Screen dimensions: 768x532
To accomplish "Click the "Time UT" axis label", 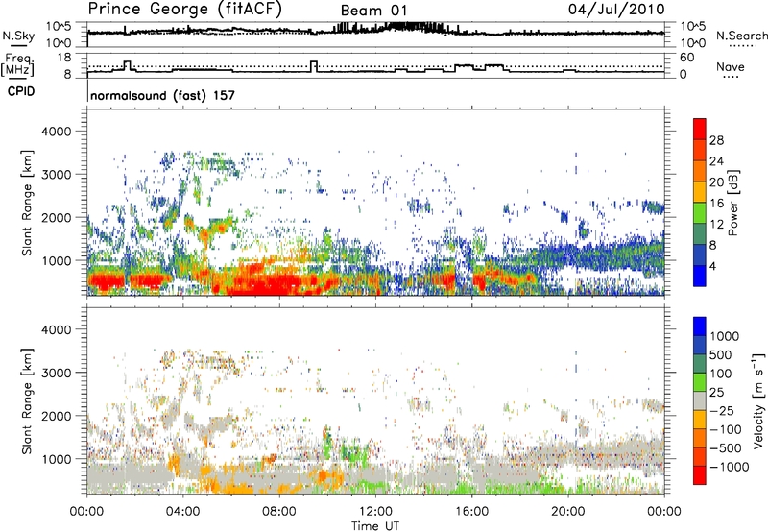I will point(375,525).
